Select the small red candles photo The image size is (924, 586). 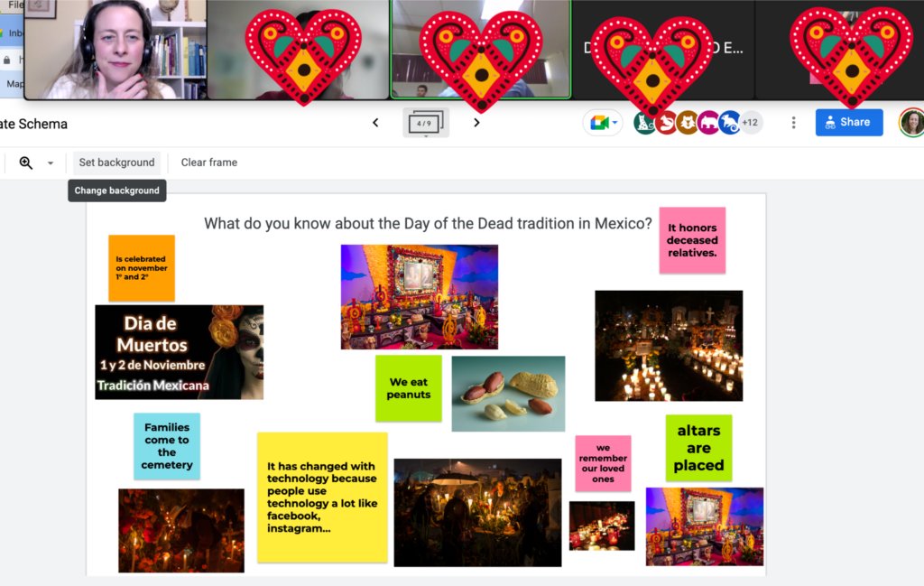pos(602,526)
